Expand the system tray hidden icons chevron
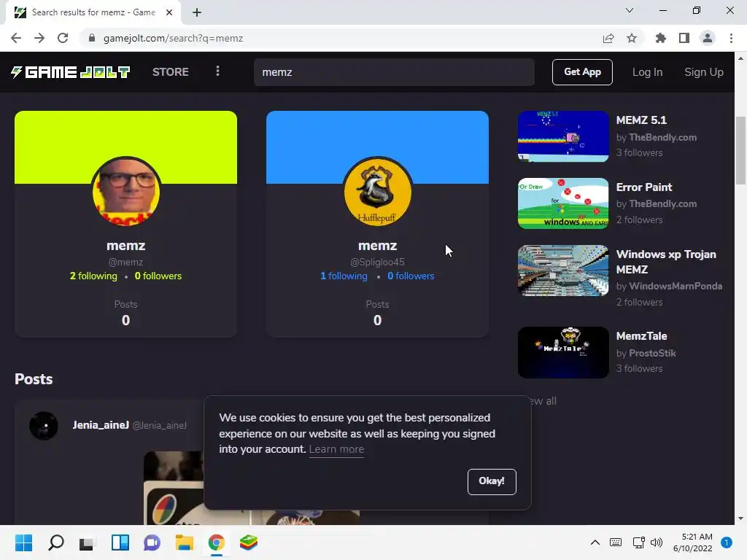The height and width of the screenshot is (560, 747). click(595, 542)
